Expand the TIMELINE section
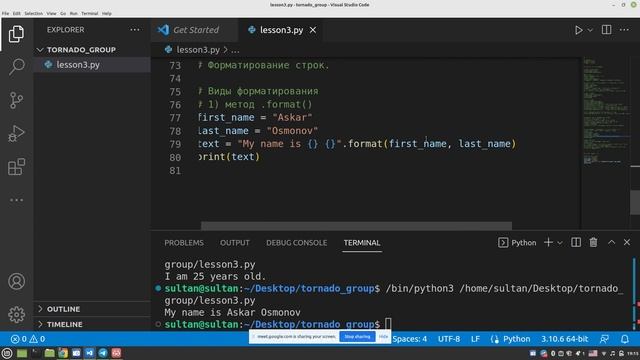 (x=64, y=324)
